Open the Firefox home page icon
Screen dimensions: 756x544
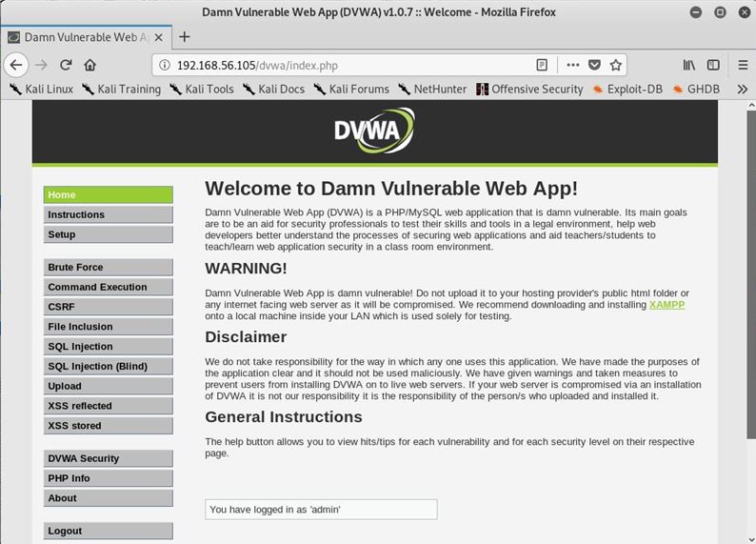[x=90, y=65]
